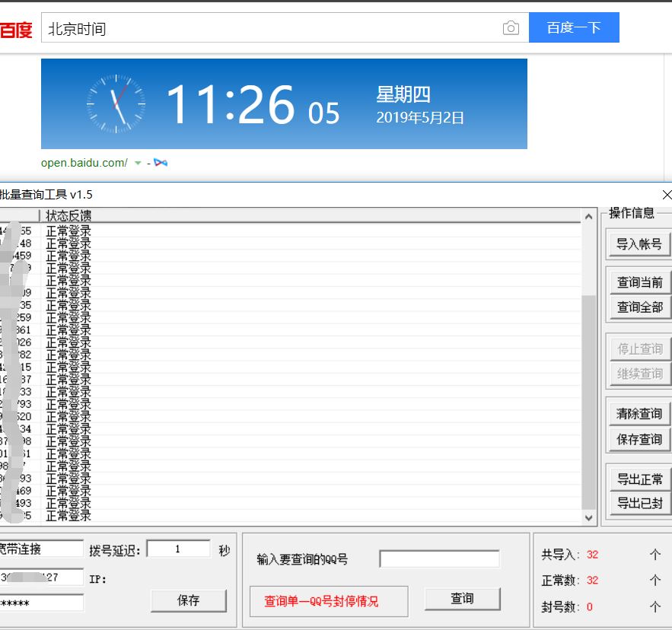672x630 pixels.
Task: Click the blue icon beside open.baidu.com
Action: tap(160, 163)
